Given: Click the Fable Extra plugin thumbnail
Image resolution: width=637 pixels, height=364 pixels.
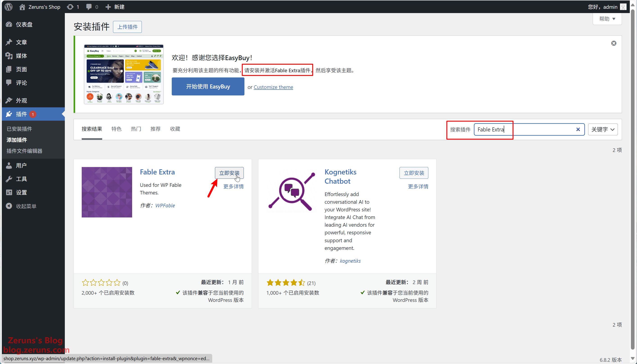Looking at the screenshot, I should coord(107,192).
